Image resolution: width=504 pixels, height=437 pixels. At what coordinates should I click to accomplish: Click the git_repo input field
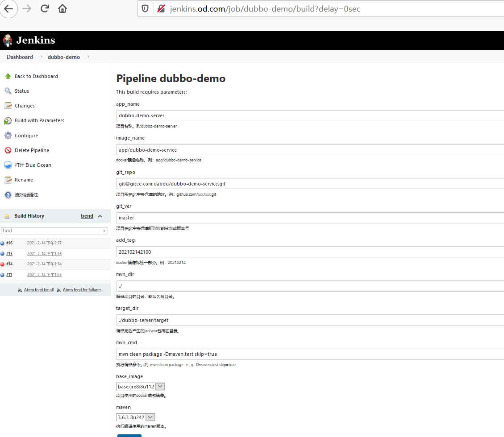pyautogui.click(x=310, y=184)
